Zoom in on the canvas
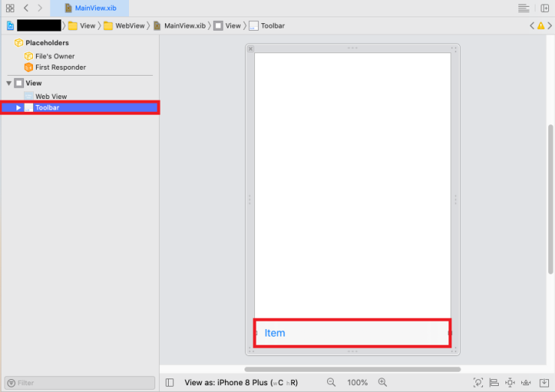 point(382,382)
